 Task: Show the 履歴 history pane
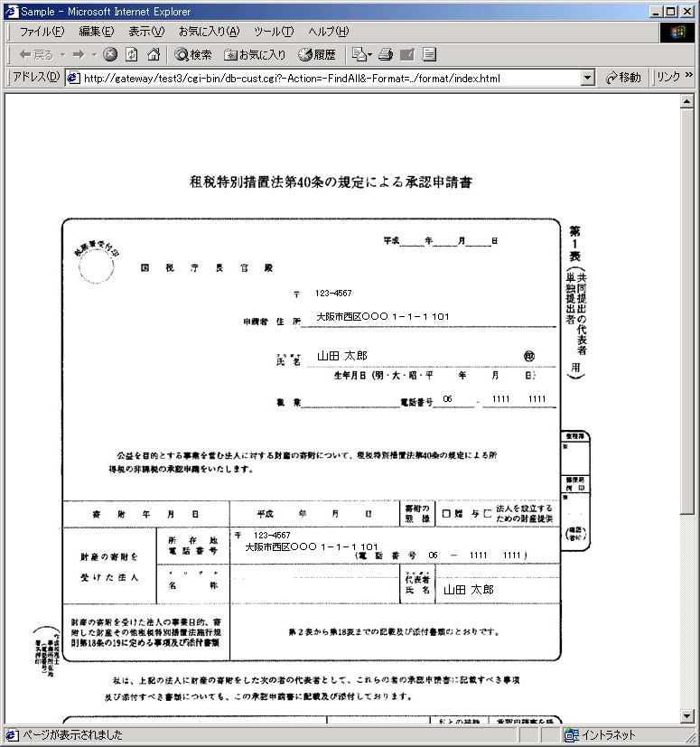pos(317,55)
